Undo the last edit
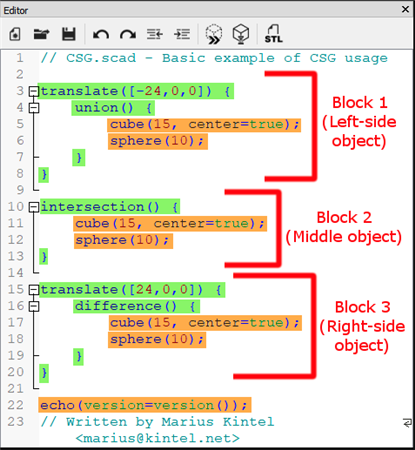Image resolution: width=415 pixels, height=450 pixels. pyautogui.click(x=101, y=34)
